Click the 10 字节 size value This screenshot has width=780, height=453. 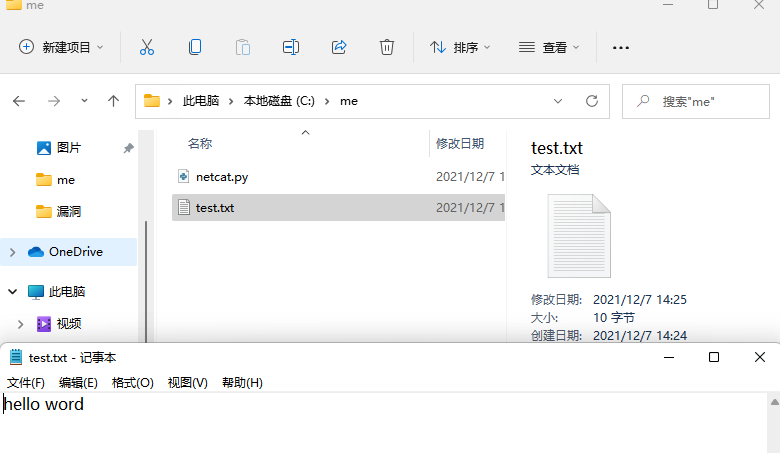click(614, 318)
